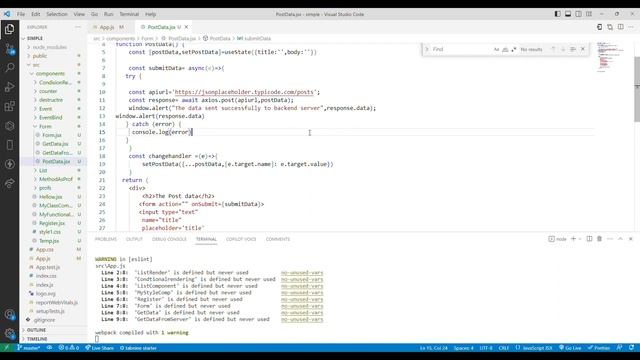Open the Run and Debug view
Screen dimensions: 640x360
coord(9,87)
